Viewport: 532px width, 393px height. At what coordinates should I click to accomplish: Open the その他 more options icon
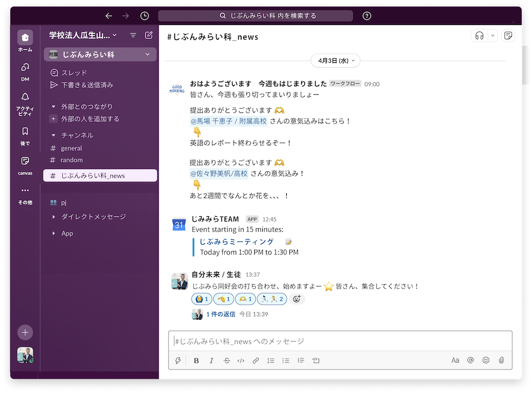point(25,190)
